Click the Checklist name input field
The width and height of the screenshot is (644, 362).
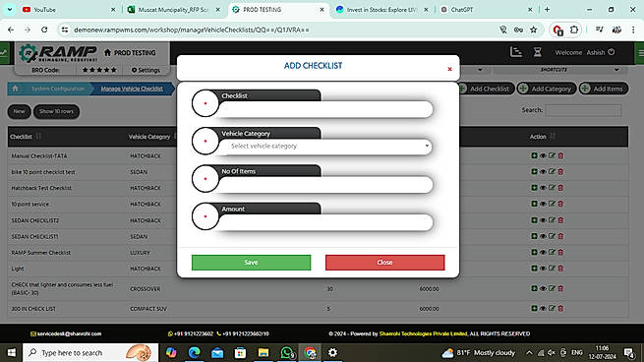(x=325, y=110)
